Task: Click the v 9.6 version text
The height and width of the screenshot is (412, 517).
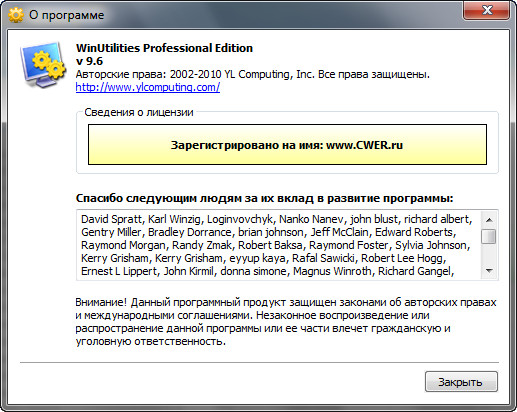Action: click(x=89, y=61)
